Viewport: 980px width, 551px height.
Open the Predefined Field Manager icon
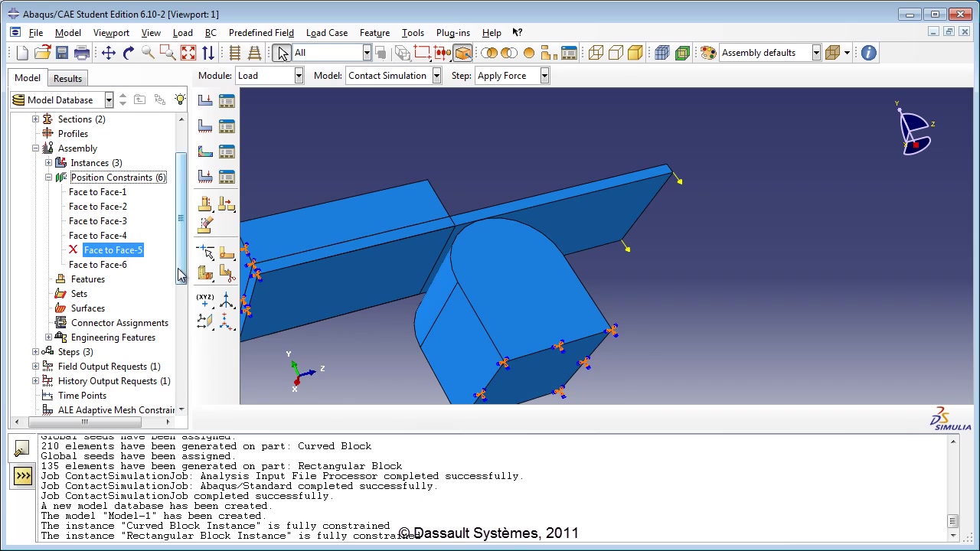coord(227,152)
